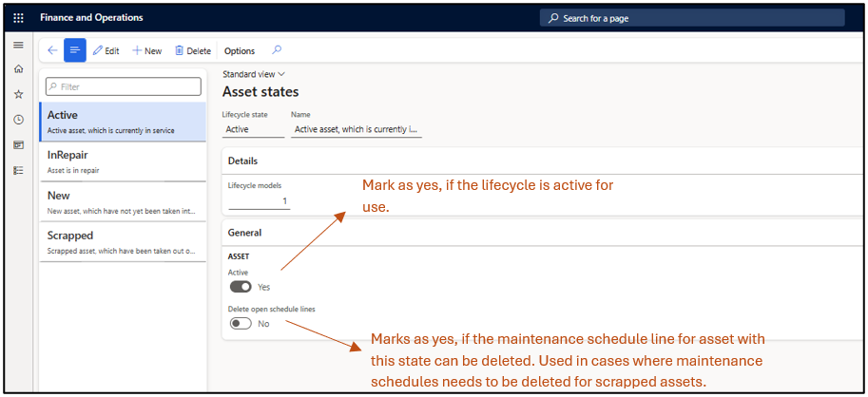
Task: Open the Options menu
Action: (x=240, y=51)
